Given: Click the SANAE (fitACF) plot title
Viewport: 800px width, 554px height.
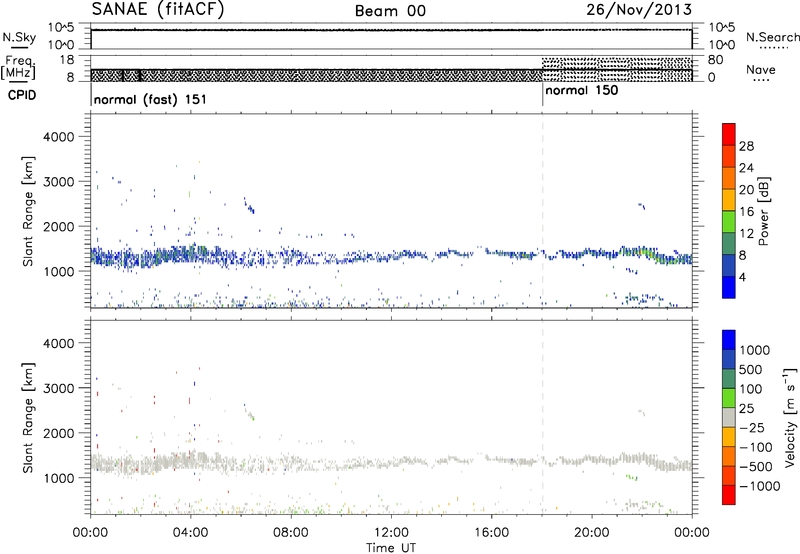Looking at the screenshot, I should 158,10.
